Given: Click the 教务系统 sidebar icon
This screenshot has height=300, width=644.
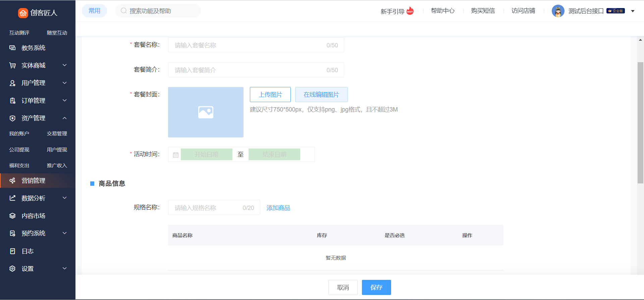Looking at the screenshot, I should pos(12,48).
